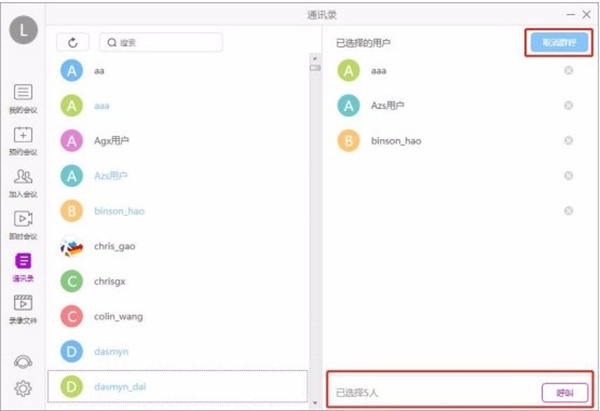Viewport: 600px width, 411px height.
Task: Select the contact name chrisgx
Action: click(x=110, y=281)
